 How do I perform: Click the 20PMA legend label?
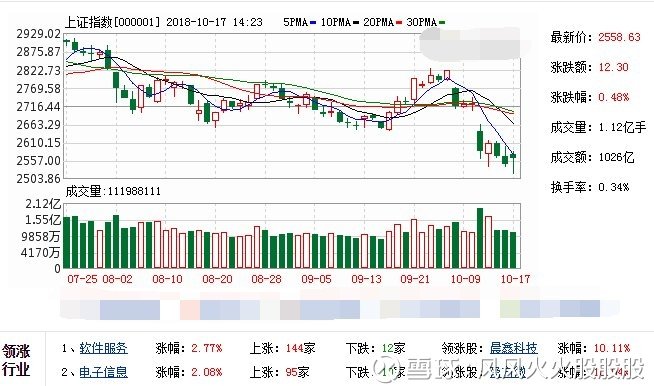click(378, 22)
